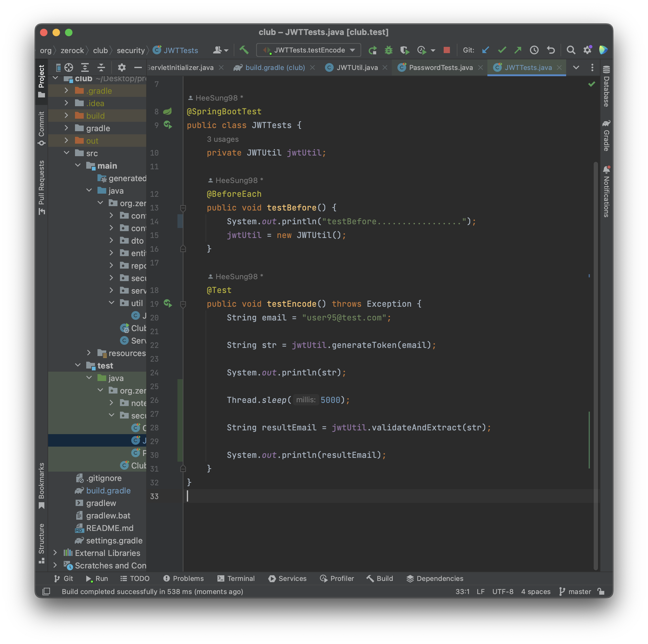
Task: Click the Git update project arrow
Action: pyautogui.click(x=485, y=50)
